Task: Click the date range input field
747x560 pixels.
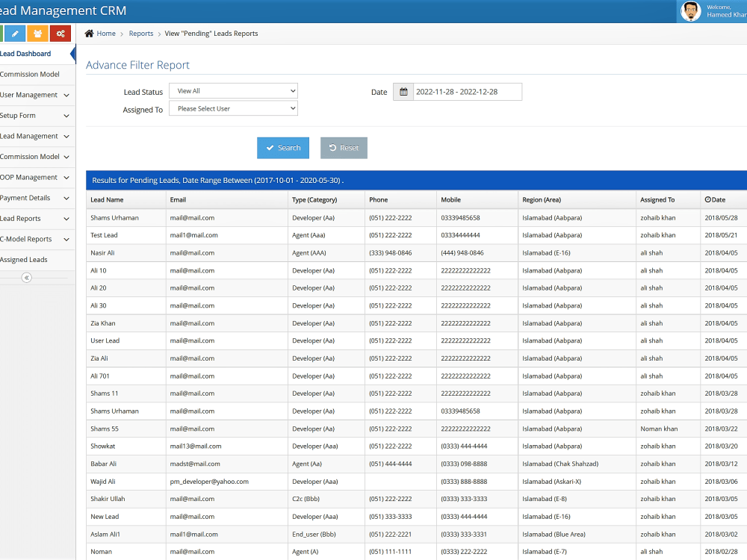Action: click(468, 92)
